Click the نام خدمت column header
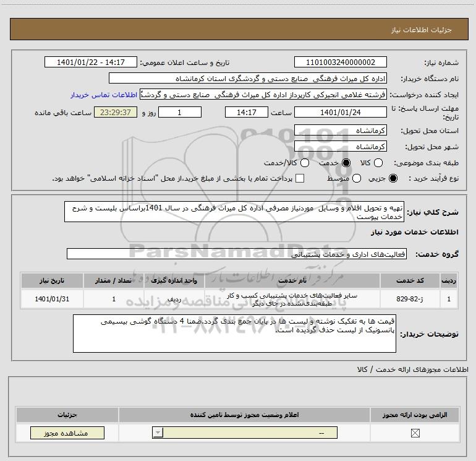The width and height of the screenshot is (476, 461). pyautogui.click(x=292, y=280)
